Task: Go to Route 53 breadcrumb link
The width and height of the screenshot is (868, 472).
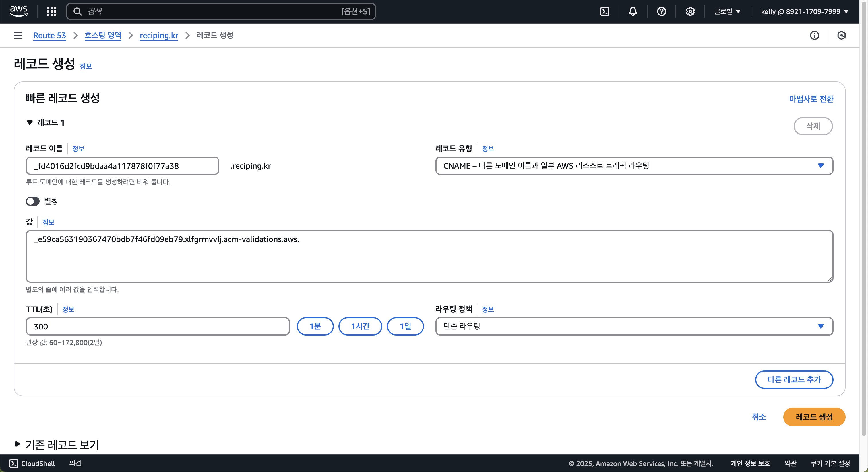Action: click(50, 35)
